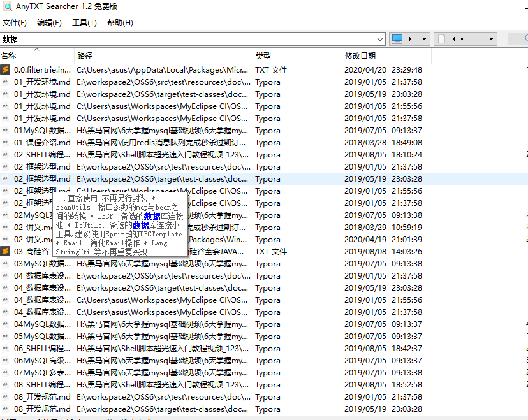Select the file 02_SHELL编程...
Viewport: 528px width, 420px height.
43,154
